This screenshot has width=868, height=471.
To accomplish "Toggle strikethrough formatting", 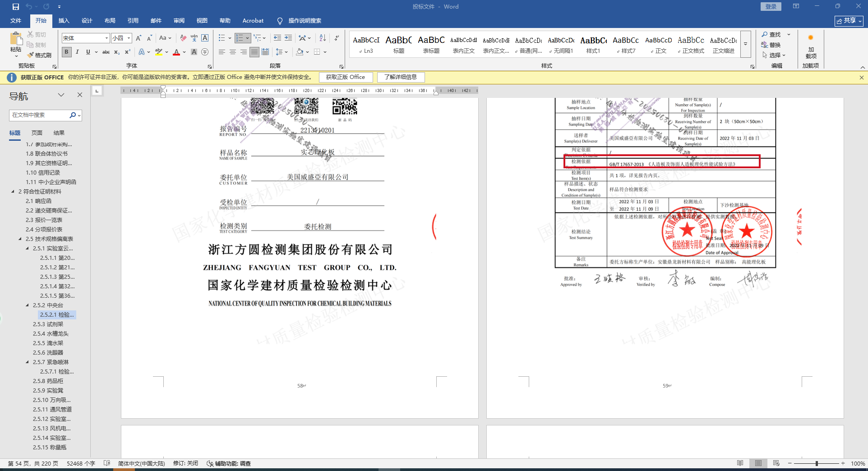I will coord(106,52).
